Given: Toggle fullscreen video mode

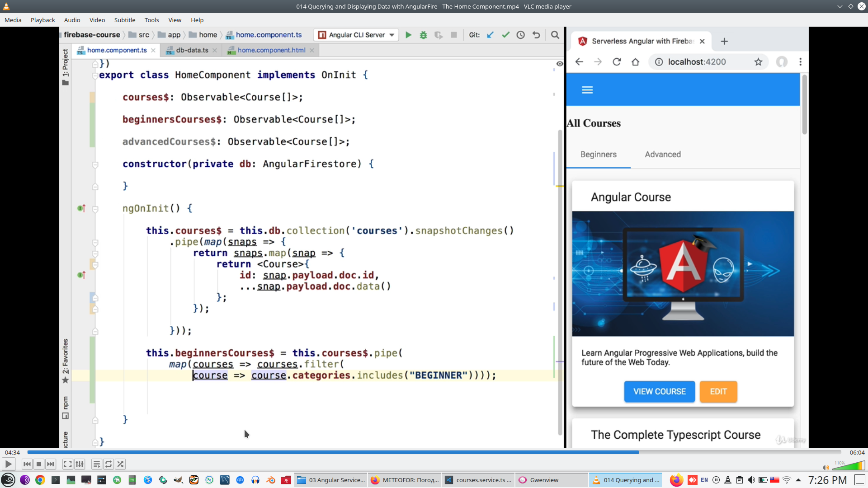Looking at the screenshot, I should point(67,464).
